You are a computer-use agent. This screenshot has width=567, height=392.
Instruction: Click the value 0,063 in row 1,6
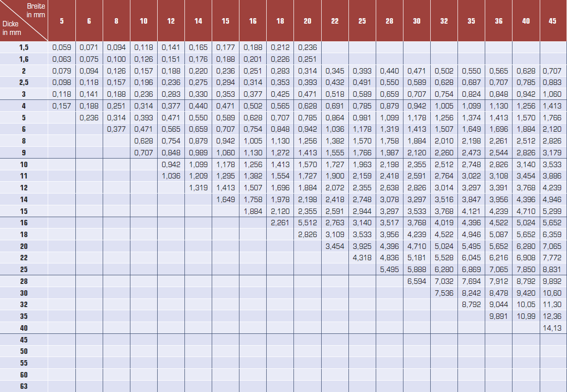coord(62,59)
